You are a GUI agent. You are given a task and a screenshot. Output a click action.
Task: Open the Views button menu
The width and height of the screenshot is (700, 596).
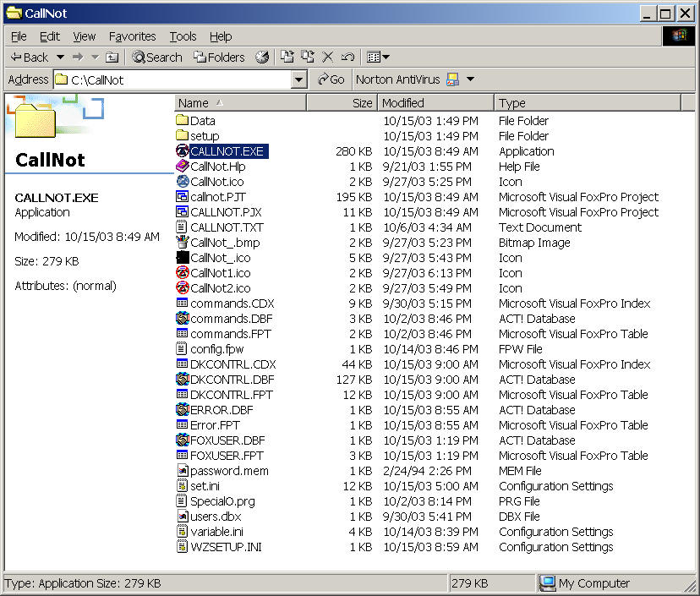tap(378, 57)
